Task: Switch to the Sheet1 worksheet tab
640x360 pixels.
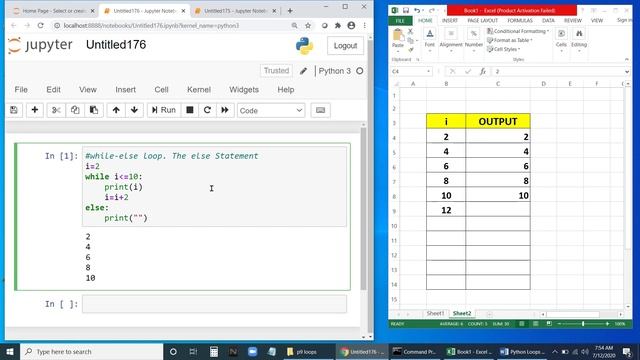Action: click(435, 313)
